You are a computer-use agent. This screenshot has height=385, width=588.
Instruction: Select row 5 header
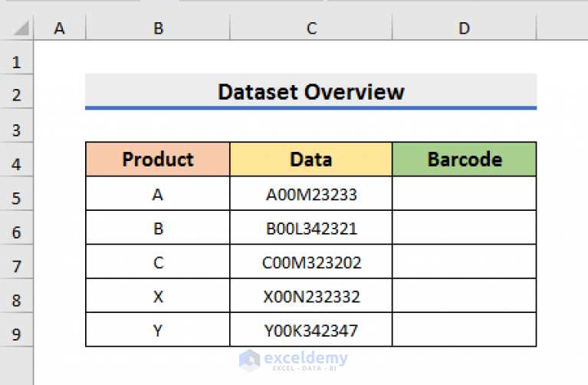[x=17, y=193]
